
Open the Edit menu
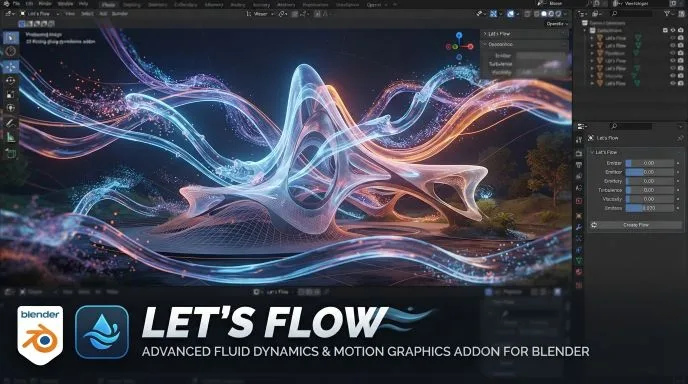(29, 4)
